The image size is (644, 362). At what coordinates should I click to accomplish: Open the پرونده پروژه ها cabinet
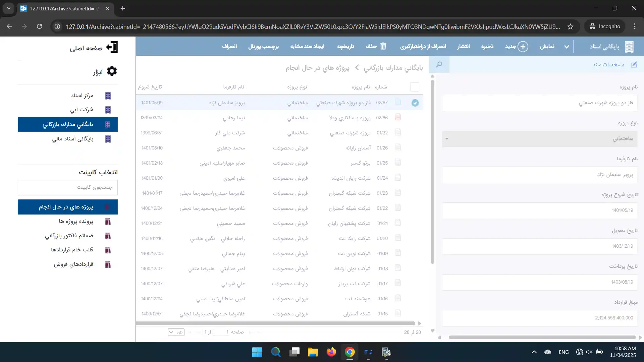[76, 222]
